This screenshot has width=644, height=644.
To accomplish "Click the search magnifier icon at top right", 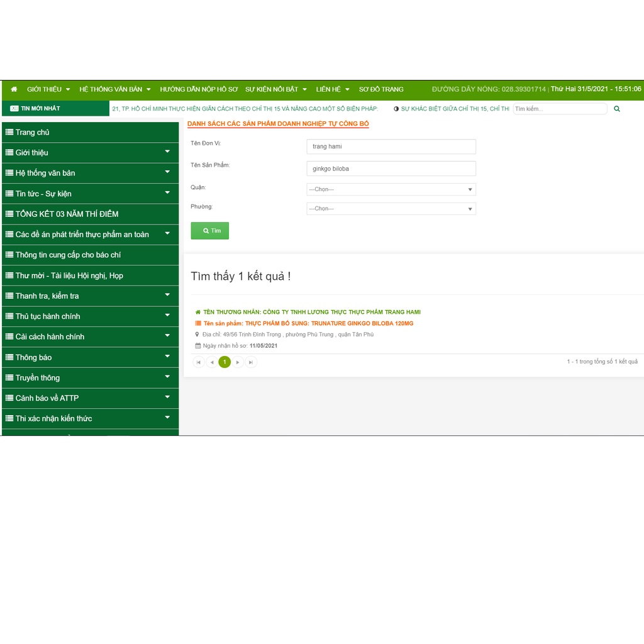I will [x=616, y=109].
